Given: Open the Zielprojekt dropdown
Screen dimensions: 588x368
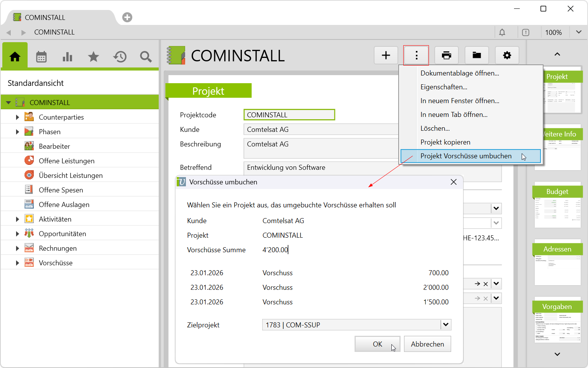Looking at the screenshot, I should point(445,325).
